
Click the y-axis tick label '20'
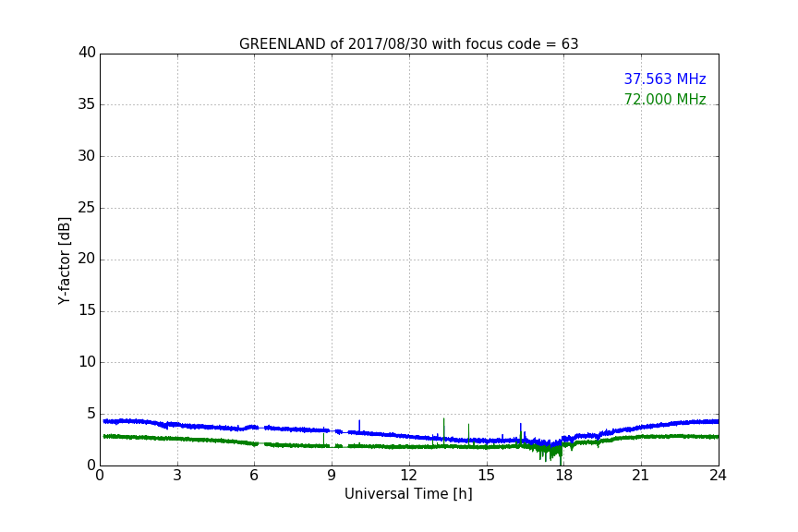point(87,260)
